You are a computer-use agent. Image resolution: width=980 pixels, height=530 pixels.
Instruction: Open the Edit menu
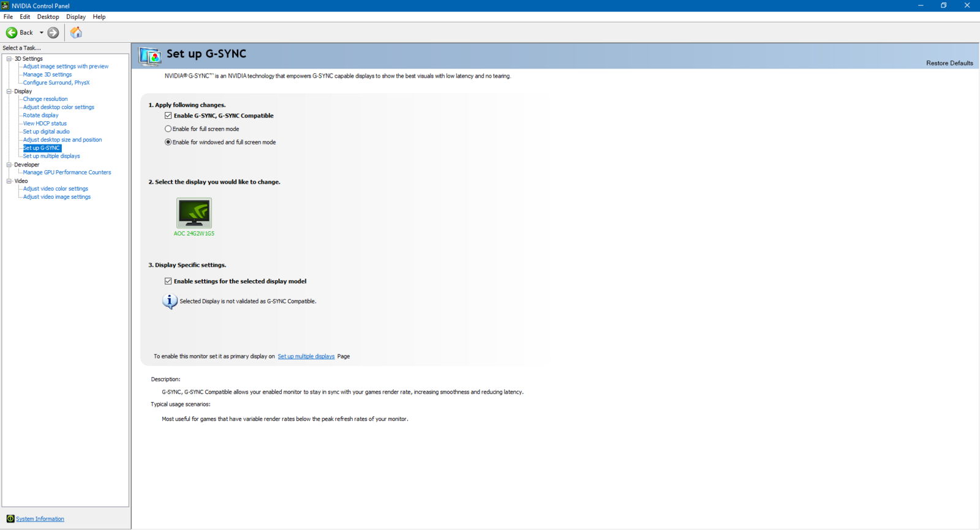(24, 17)
